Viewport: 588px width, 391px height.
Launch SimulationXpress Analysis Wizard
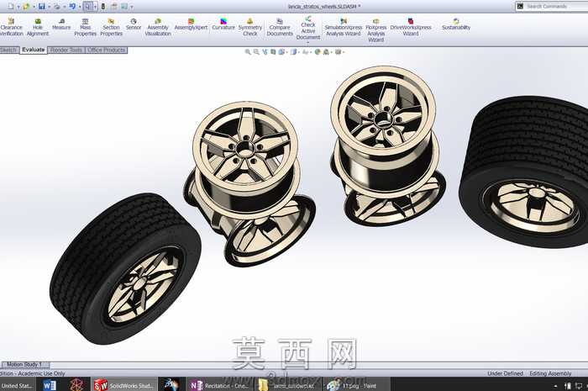344,27
